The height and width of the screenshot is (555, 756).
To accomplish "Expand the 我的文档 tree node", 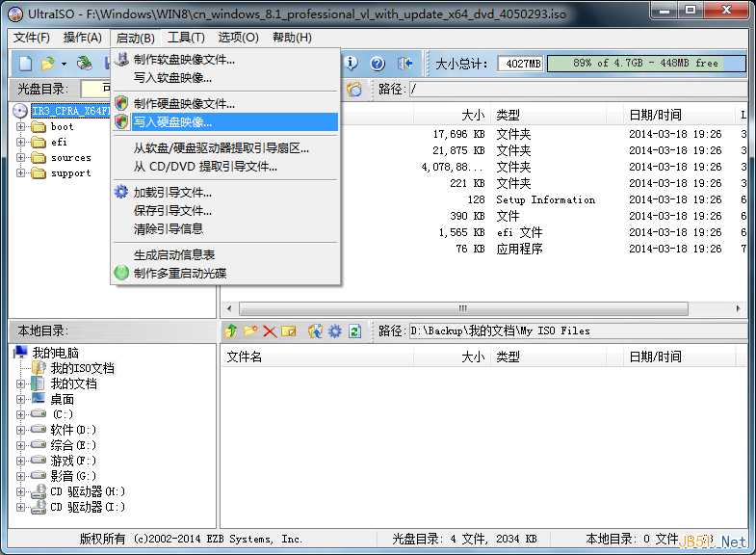I will 20,383.
